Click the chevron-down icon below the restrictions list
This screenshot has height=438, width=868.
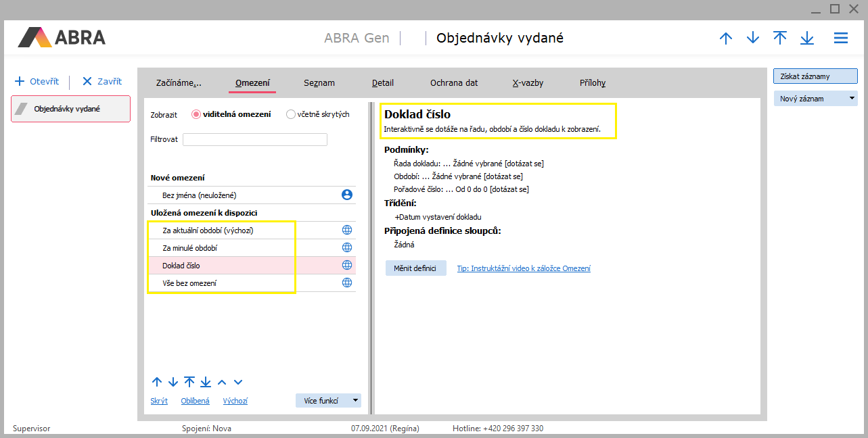click(x=237, y=382)
